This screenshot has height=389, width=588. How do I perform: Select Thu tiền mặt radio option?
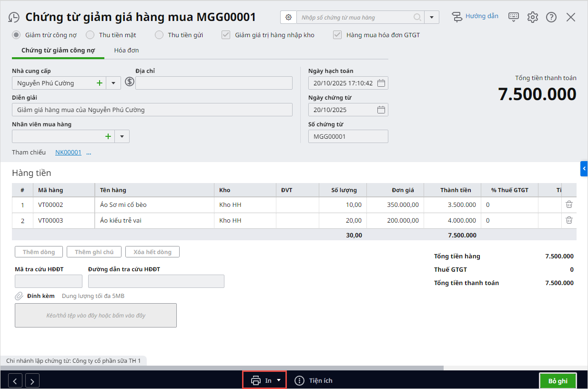tap(91, 35)
